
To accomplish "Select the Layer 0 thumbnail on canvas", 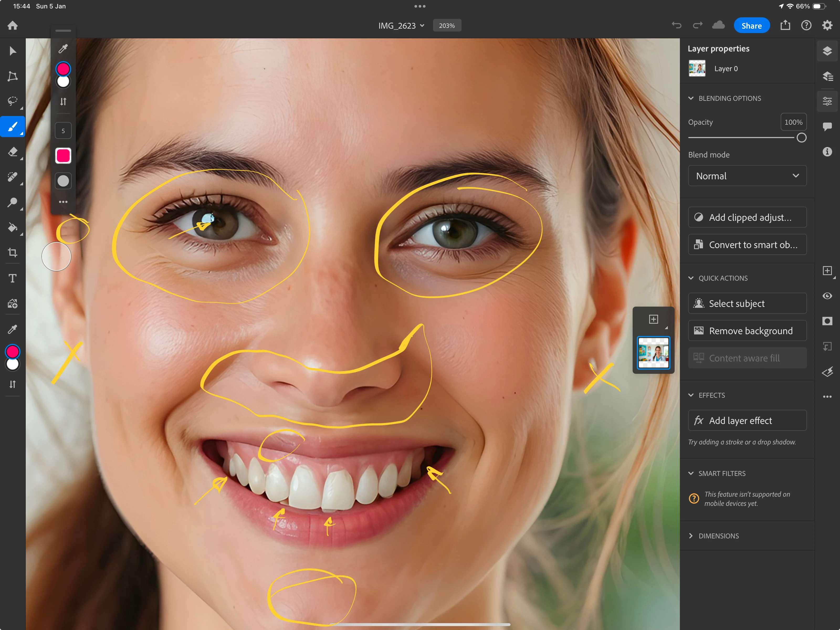I will (653, 353).
